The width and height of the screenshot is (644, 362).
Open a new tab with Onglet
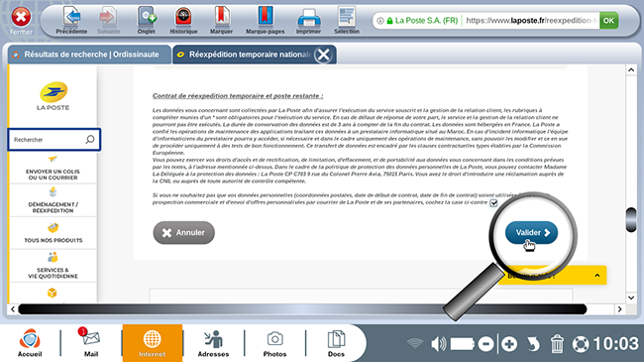point(147,21)
